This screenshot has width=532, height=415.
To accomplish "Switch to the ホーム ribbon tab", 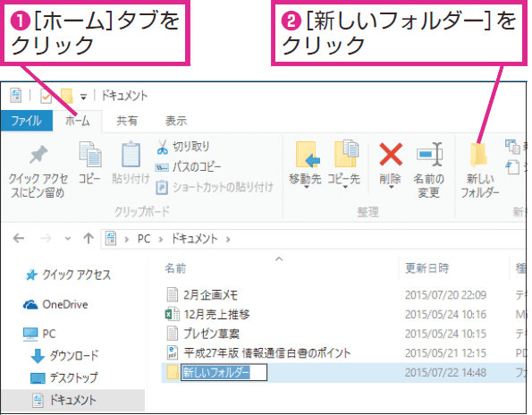I will coord(78,121).
